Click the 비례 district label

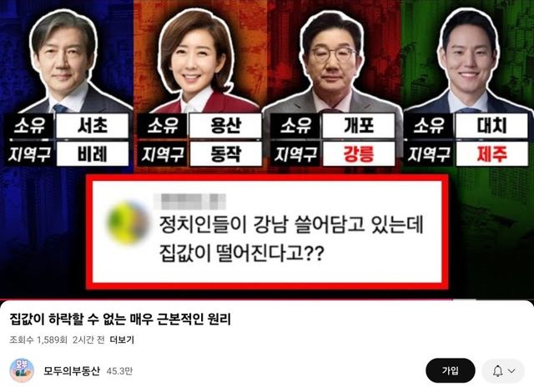click(x=93, y=153)
